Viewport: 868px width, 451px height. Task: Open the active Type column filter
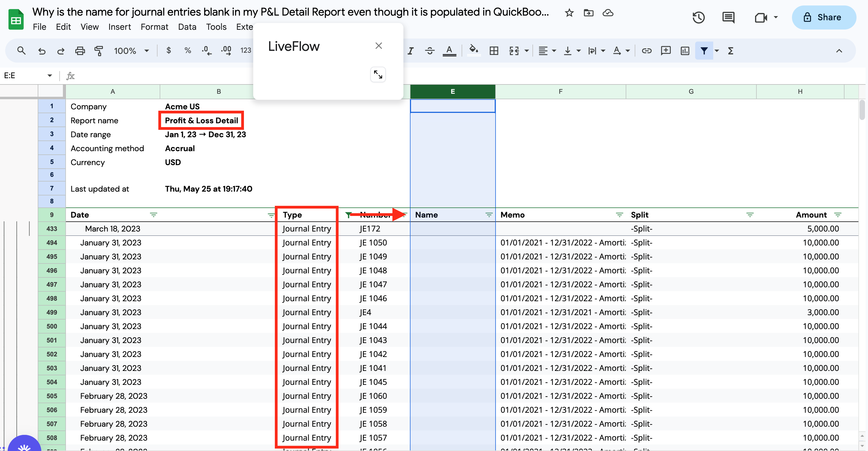pyautogui.click(x=349, y=215)
